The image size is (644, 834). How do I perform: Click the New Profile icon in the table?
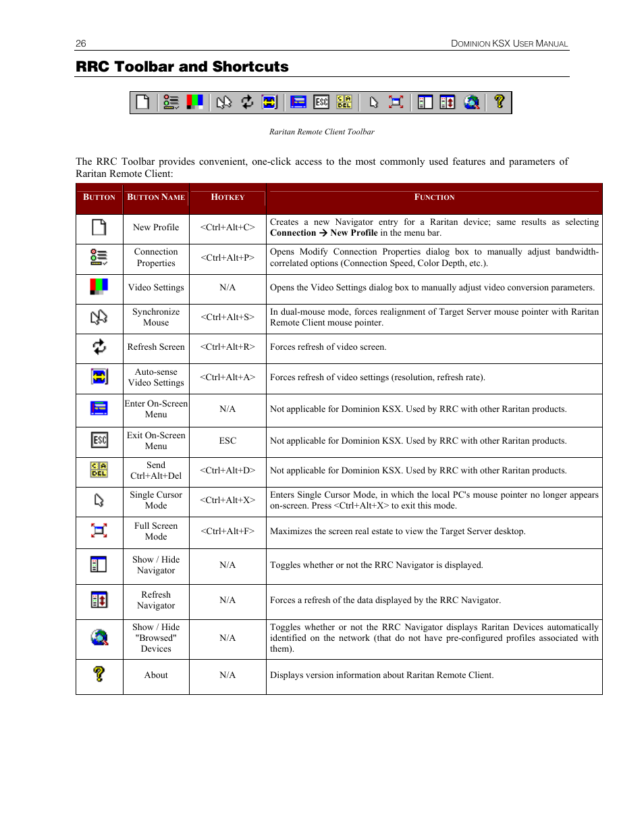tap(99, 227)
